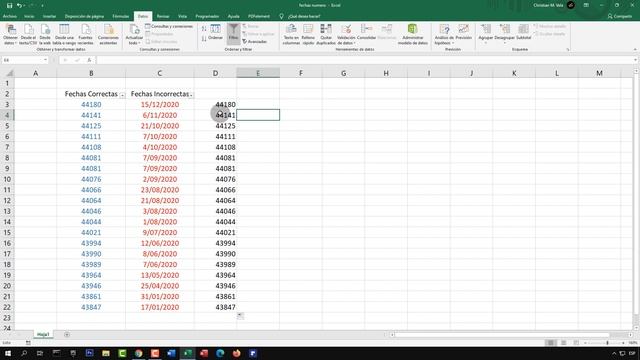Click Desde el texto/CSV import icon
This screenshot has height=360, width=640.
[x=28, y=34]
